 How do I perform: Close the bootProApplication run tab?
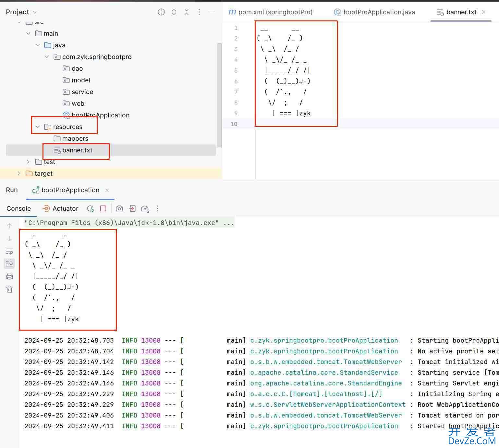pyautogui.click(x=107, y=190)
